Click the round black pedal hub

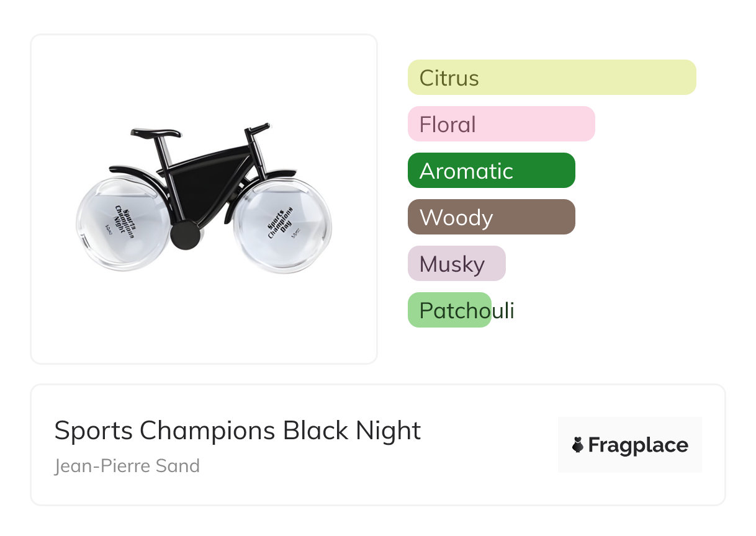[185, 236]
